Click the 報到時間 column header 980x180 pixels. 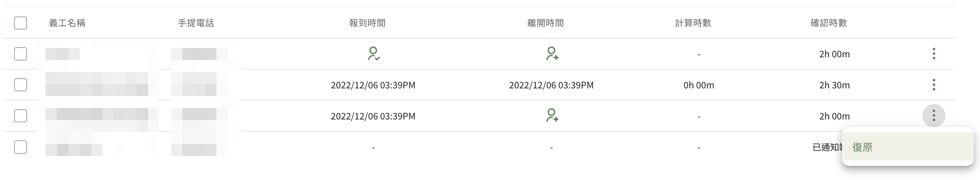[x=368, y=23]
